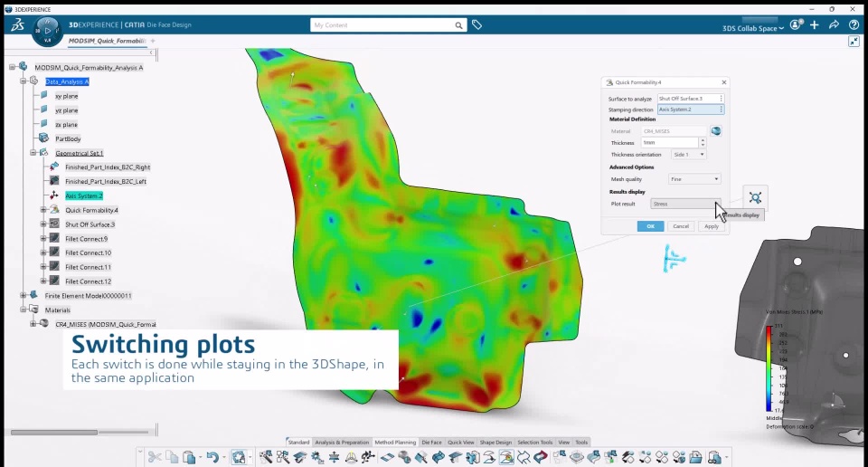The width and height of the screenshot is (868, 467).
Task: Click the Thickness value field
Action: [x=670, y=142]
